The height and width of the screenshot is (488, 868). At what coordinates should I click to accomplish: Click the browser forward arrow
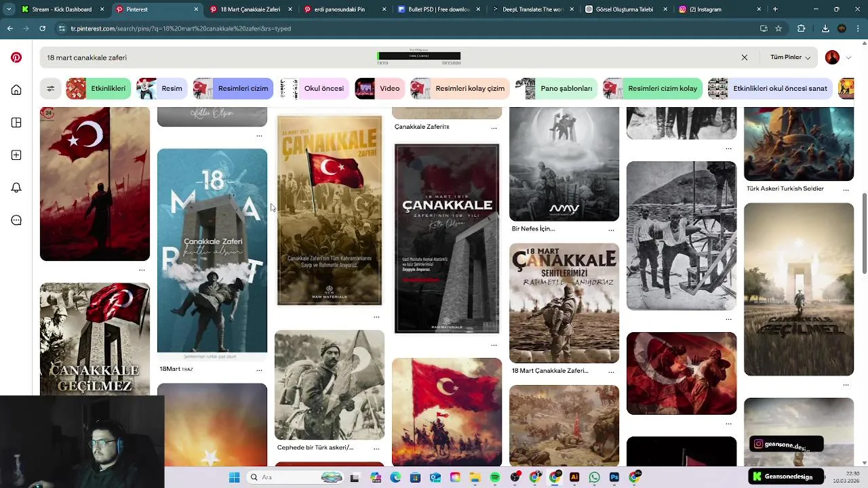click(26, 28)
